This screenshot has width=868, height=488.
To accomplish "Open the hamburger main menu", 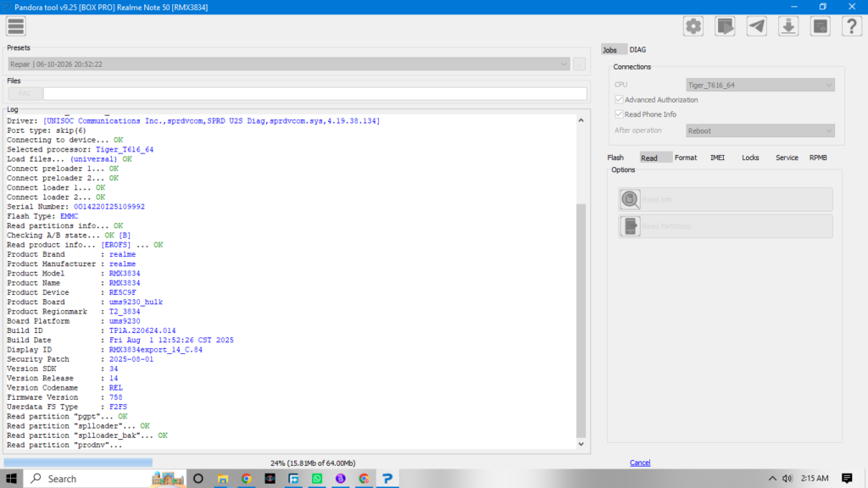I will pos(15,26).
